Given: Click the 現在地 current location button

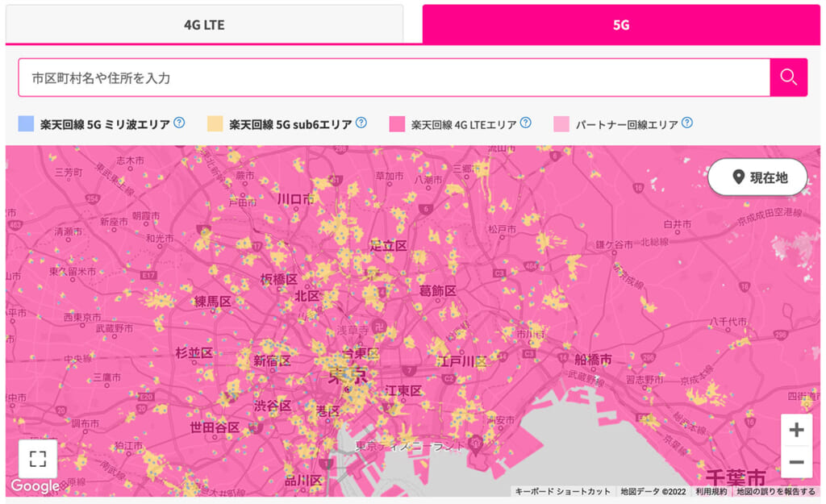Looking at the screenshot, I should 757,177.
